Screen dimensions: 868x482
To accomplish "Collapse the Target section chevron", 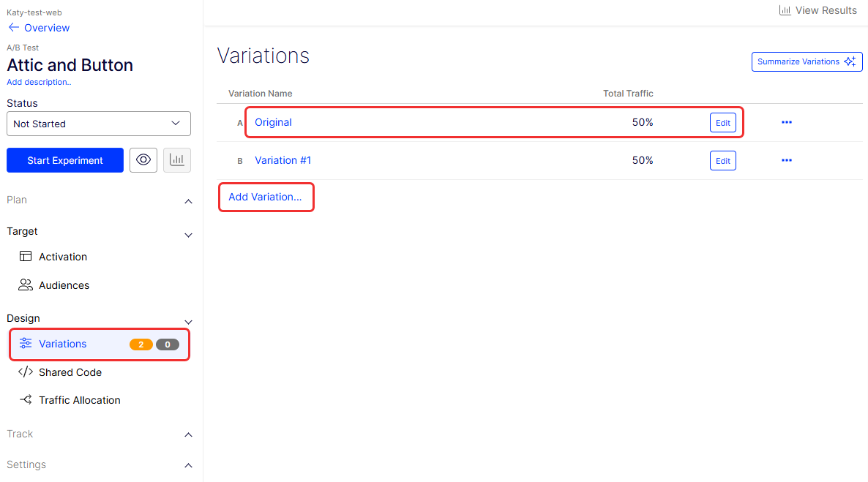I will 188,235.
